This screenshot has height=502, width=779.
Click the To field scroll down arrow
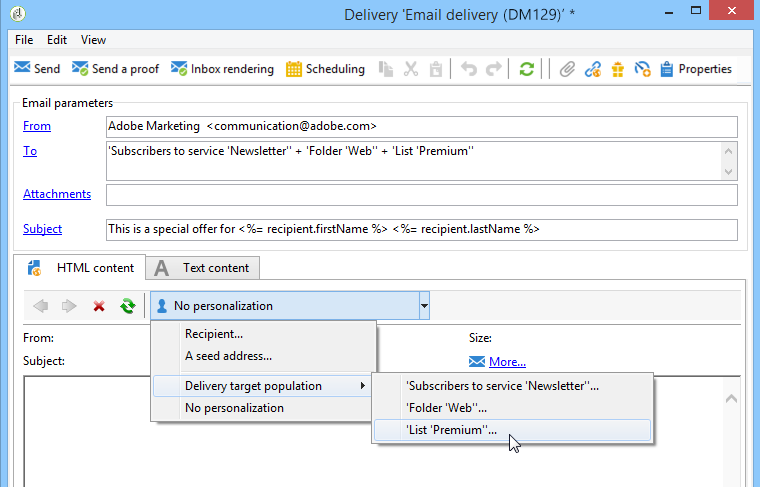[729, 172]
